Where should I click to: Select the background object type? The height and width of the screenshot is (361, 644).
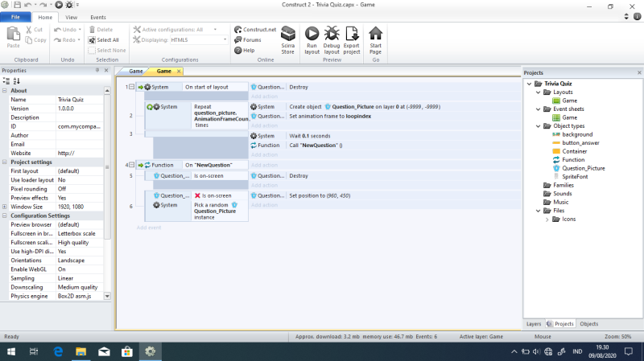click(x=577, y=134)
